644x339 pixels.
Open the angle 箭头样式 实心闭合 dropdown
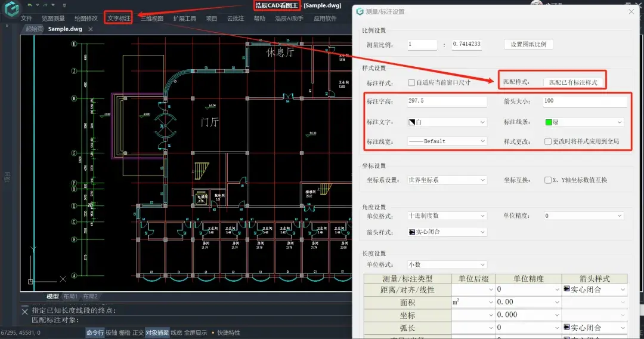click(x=447, y=232)
